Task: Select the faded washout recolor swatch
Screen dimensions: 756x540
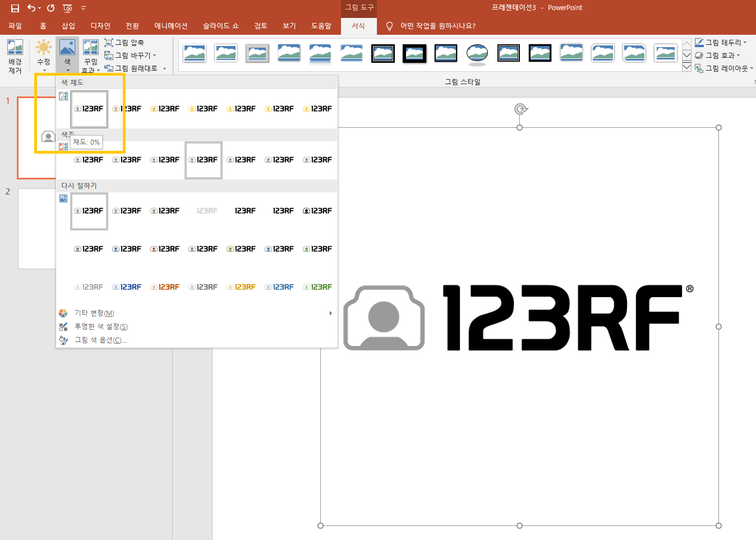Action: tap(204, 211)
